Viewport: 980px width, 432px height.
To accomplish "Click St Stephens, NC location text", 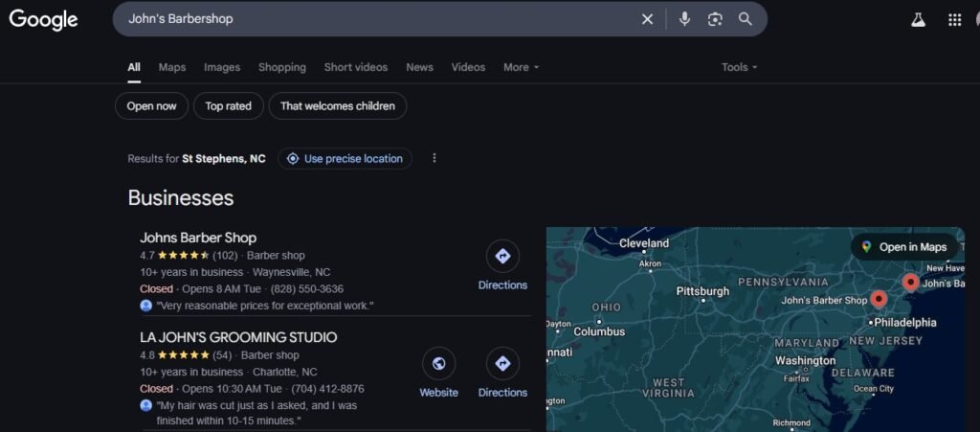I will pos(224,159).
